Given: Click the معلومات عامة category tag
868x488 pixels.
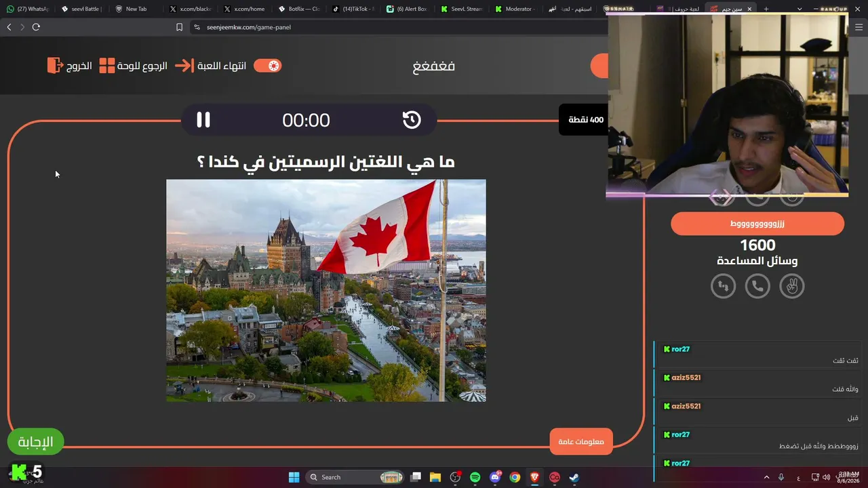Looking at the screenshot, I should tap(581, 442).
